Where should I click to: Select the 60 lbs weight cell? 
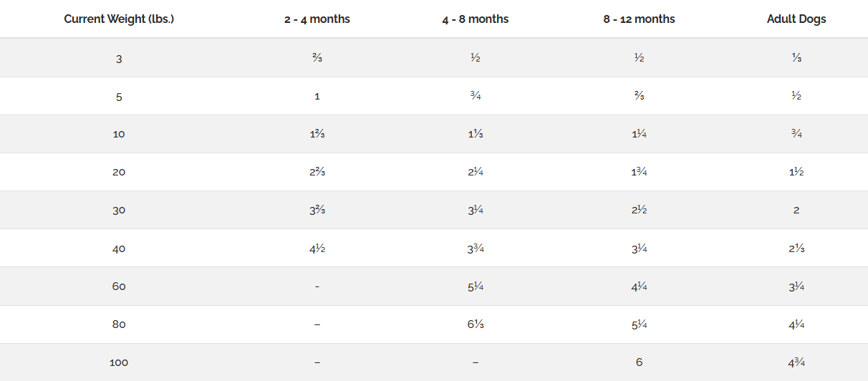click(x=119, y=286)
